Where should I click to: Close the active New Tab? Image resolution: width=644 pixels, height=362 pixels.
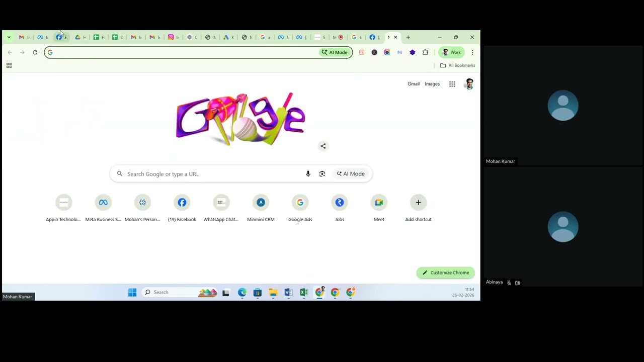click(x=395, y=37)
